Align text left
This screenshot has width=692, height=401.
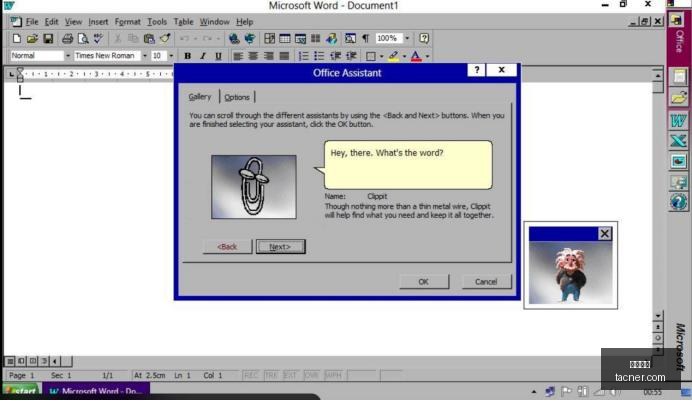click(237, 56)
